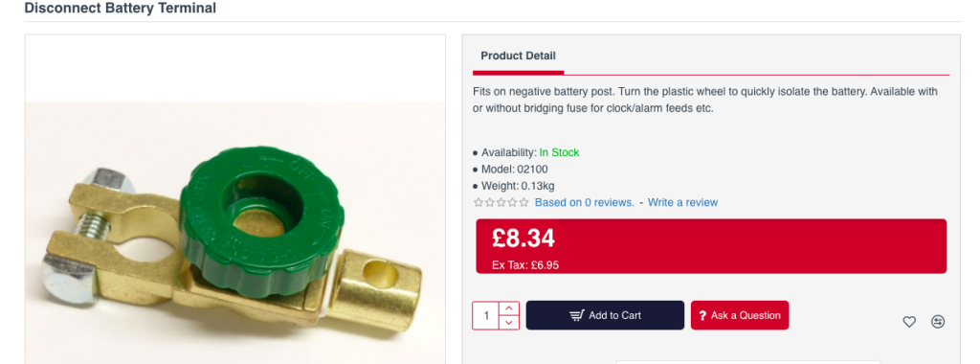Click the Add to Cart button
Image resolution: width=980 pixels, height=364 pixels.
[605, 315]
